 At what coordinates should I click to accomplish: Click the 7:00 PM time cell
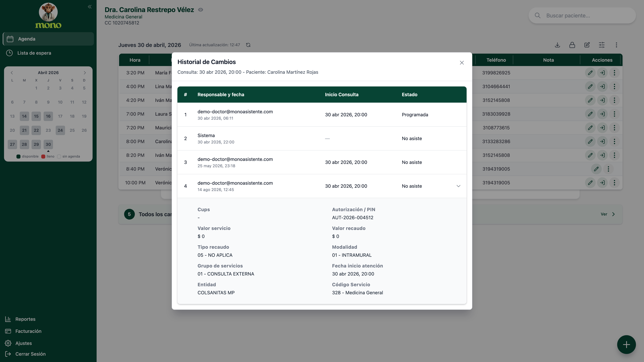tap(135, 114)
